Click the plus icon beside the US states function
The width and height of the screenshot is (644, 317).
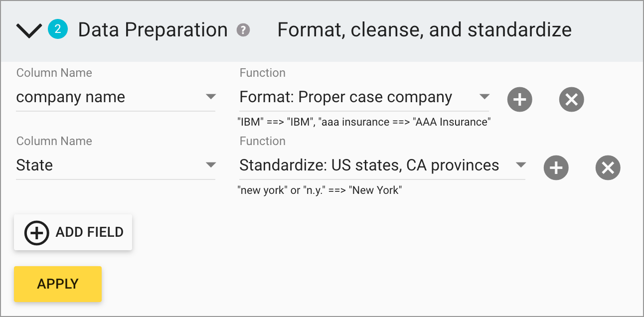pos(556,167)
